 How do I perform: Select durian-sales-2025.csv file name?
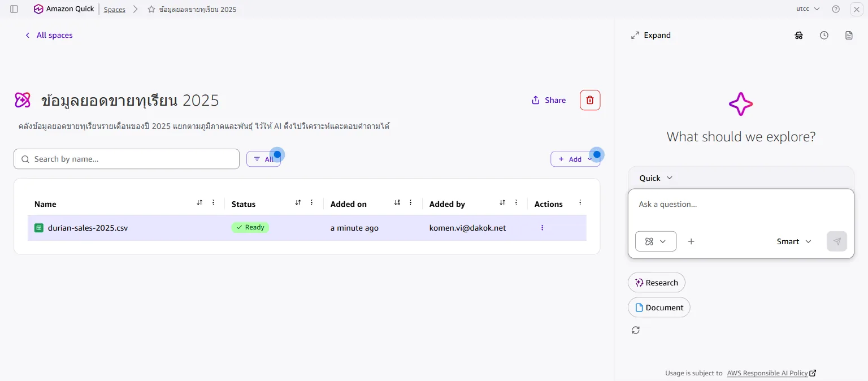(x=88, y=228)
